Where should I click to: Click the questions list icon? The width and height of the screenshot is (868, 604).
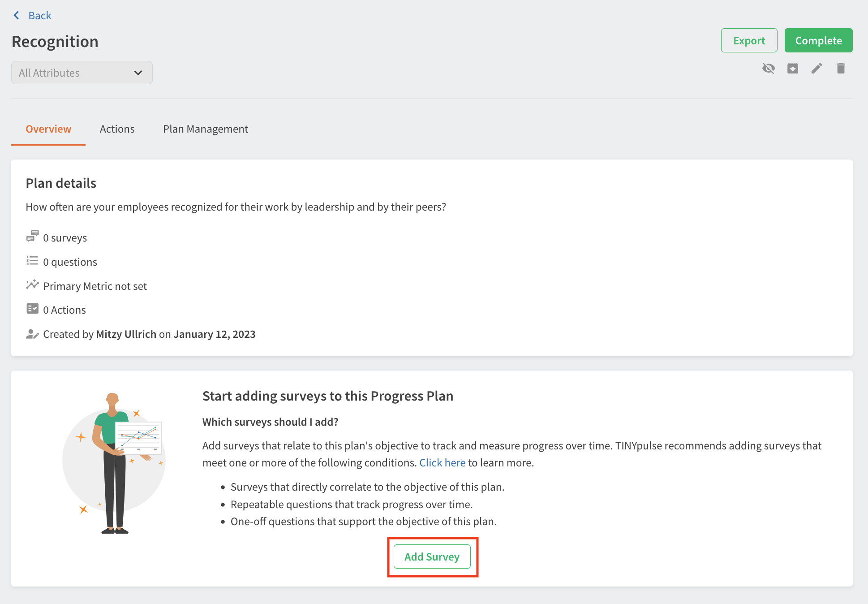tap(32, 261)
